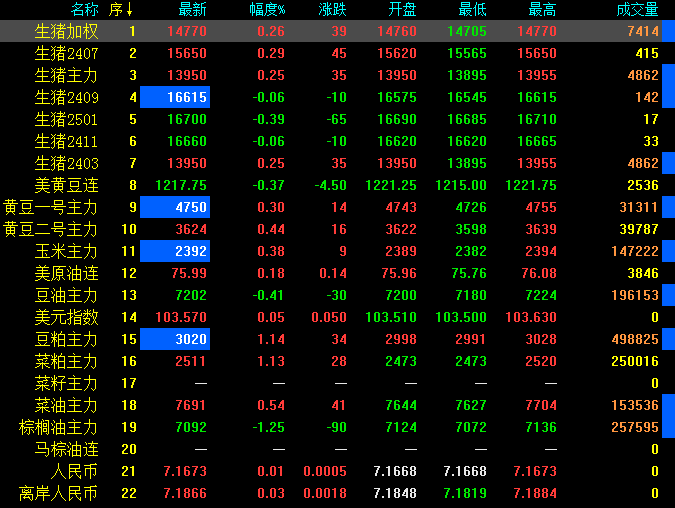Select the 离岸人民币 row name
The height and width of the screenshot is (508, 675).
coord(59,493)
